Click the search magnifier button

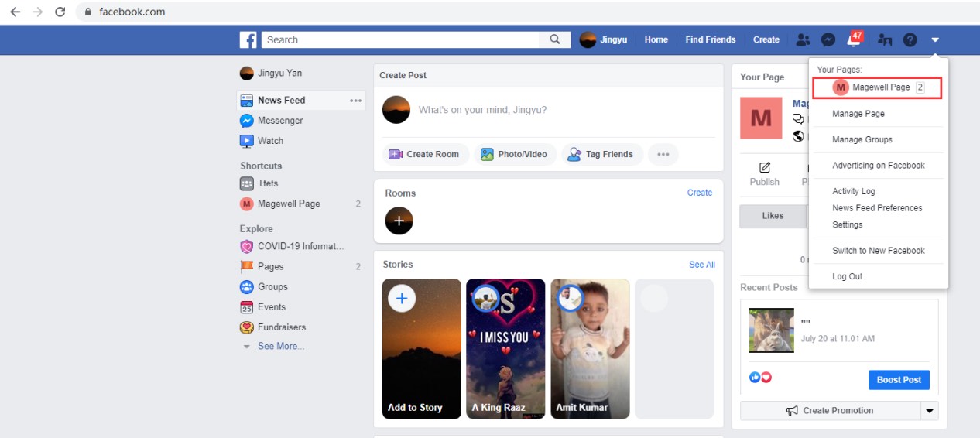point(555,39)
